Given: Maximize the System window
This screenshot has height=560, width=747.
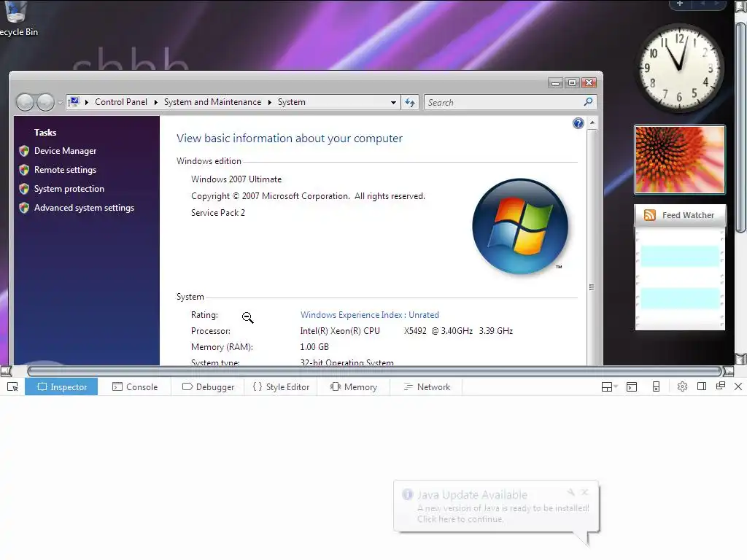Looking at the screenshot, I should point(572,83).
